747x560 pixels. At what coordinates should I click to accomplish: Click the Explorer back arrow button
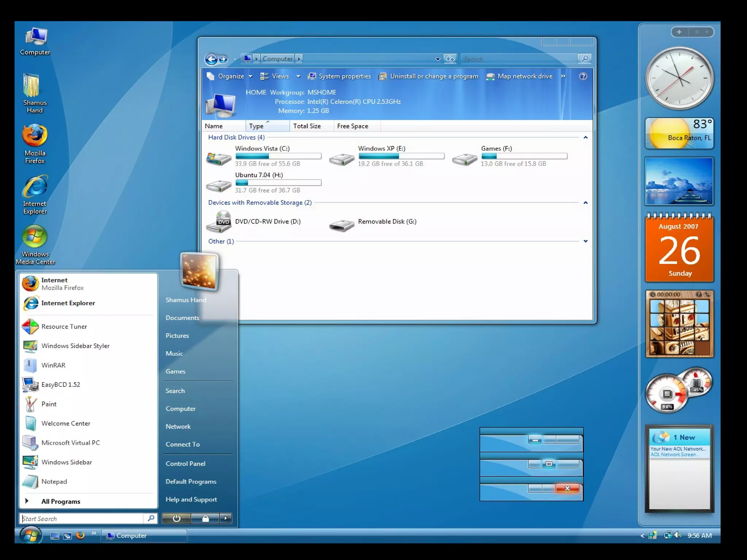(x=211, y=59)
